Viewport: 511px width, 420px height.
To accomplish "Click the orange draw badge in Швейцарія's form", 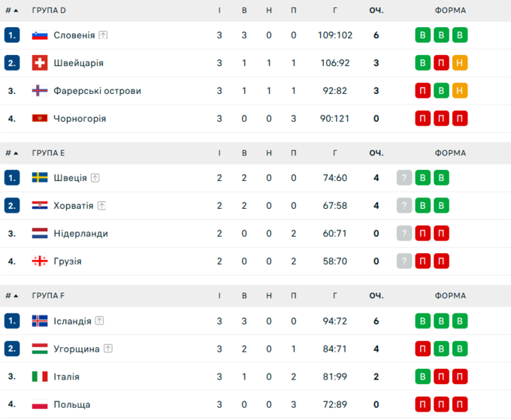I will point(460,63).
